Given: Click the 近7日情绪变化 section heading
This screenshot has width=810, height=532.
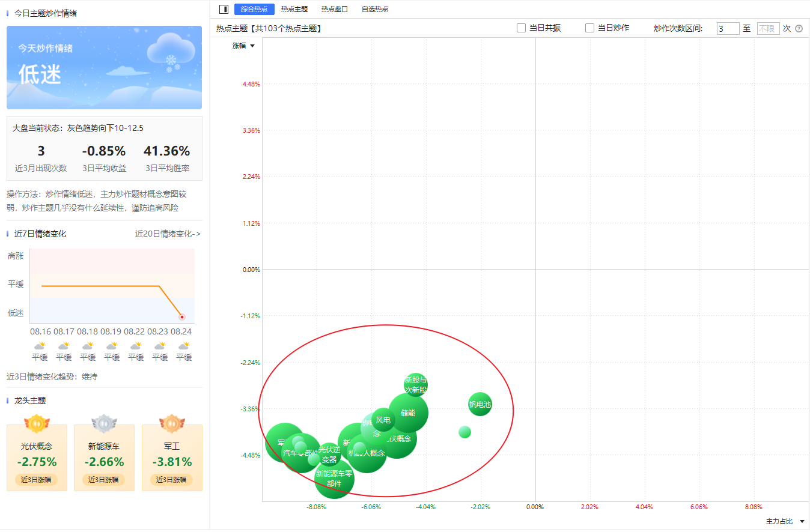Looking at the screenshot, I should pyautogui.click(x=40, y=234).
